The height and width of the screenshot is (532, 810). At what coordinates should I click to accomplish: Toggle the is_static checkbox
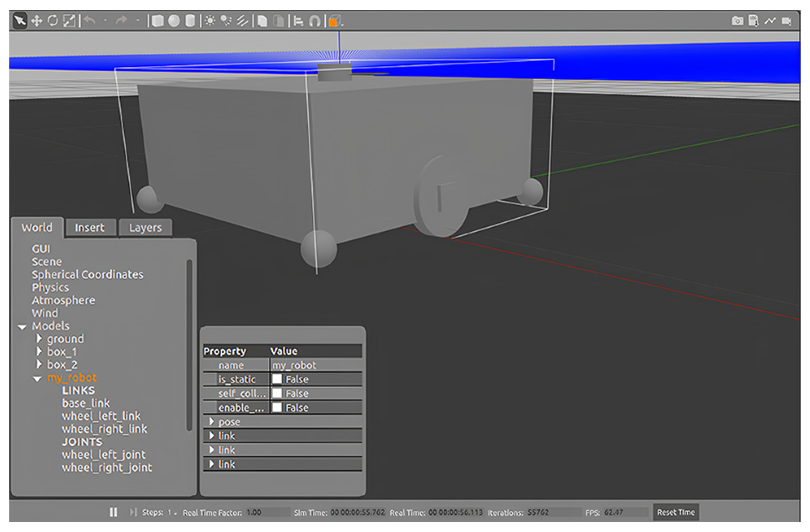[277, 379]
